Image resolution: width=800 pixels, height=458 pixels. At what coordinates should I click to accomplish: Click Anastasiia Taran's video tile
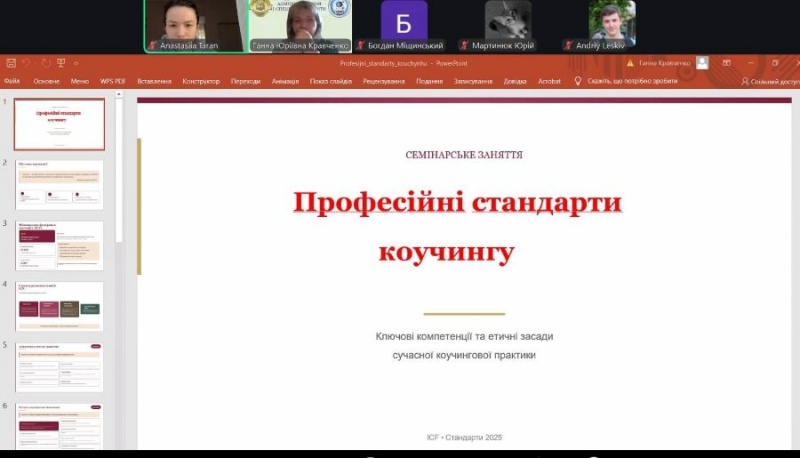[193, 25]
